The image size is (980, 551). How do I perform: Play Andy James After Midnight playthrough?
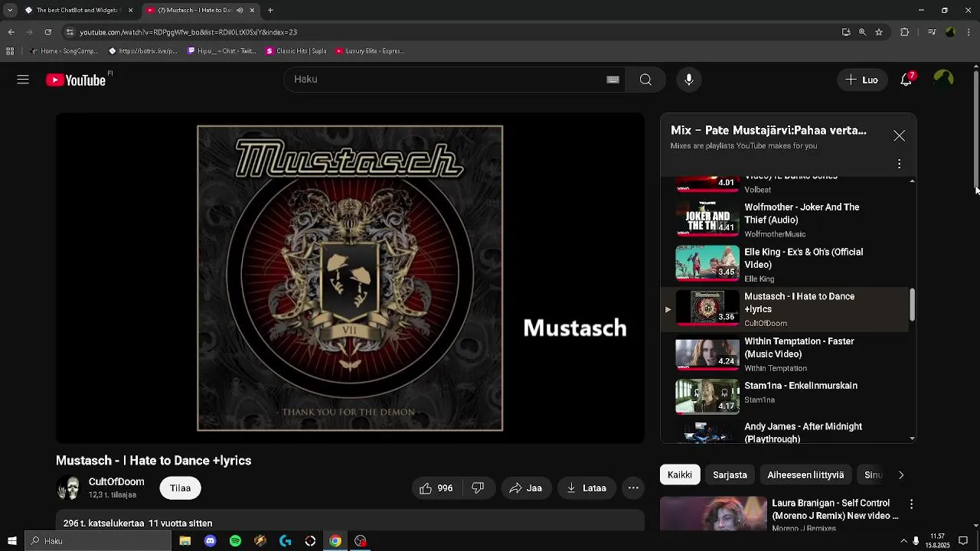784,432
